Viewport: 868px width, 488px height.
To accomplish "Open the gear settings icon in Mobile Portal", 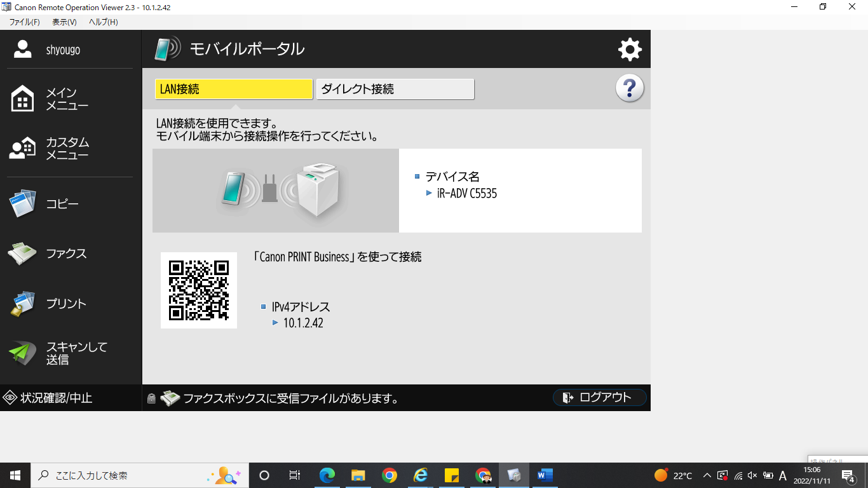I will pyautogui.click(x=630, y=50).
